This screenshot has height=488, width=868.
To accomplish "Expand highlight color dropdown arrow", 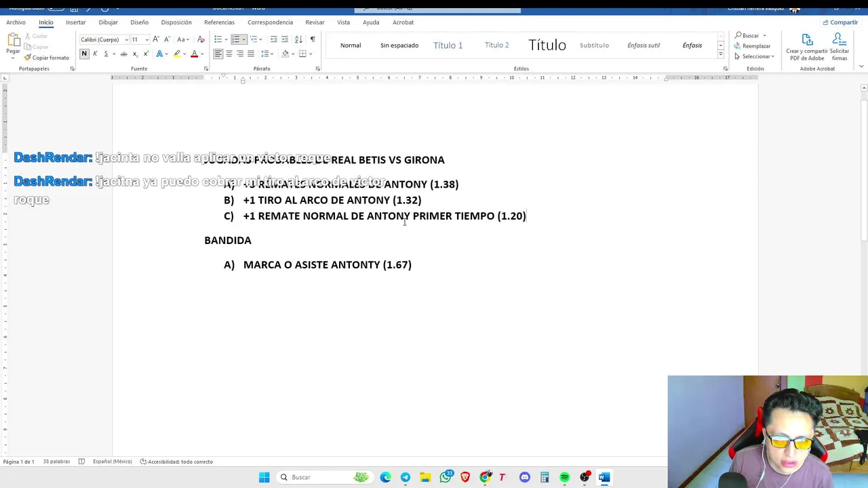I will point(184,54).
